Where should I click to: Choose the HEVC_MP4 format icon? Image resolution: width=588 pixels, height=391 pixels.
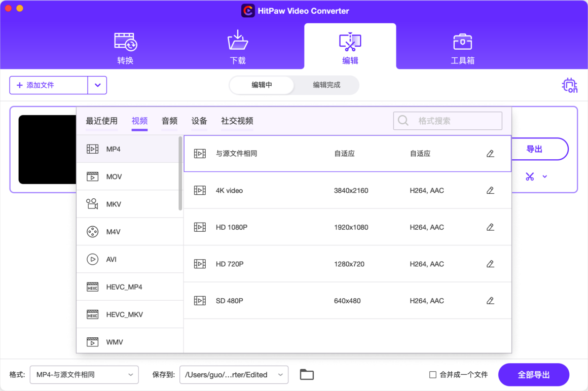[92, 287]
